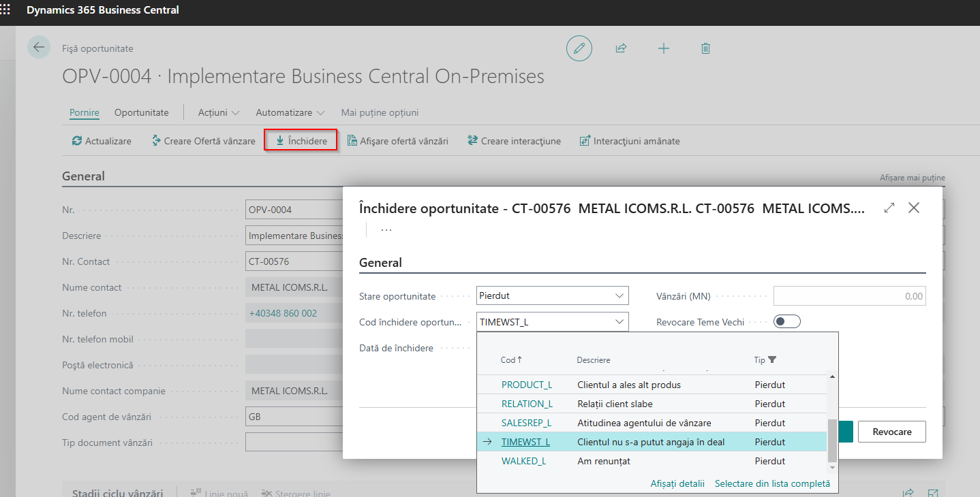Click the Revocare button
Viewport: 980px width, 497px height.
(892, 432)
